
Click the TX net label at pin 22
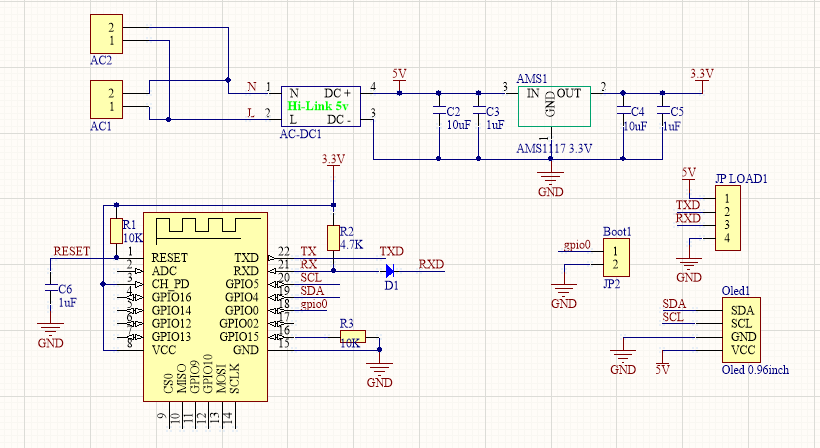pyautogui.click(x=309, y=251)
